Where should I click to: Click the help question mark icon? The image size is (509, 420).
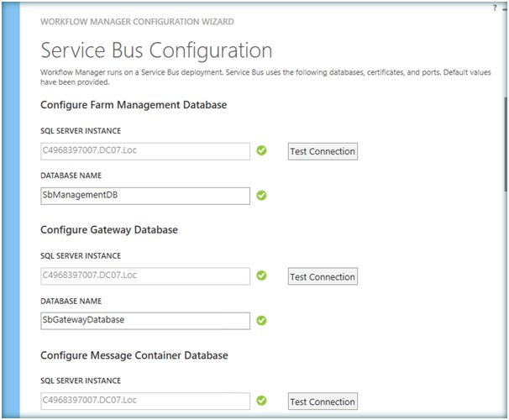tap(495, 7)
